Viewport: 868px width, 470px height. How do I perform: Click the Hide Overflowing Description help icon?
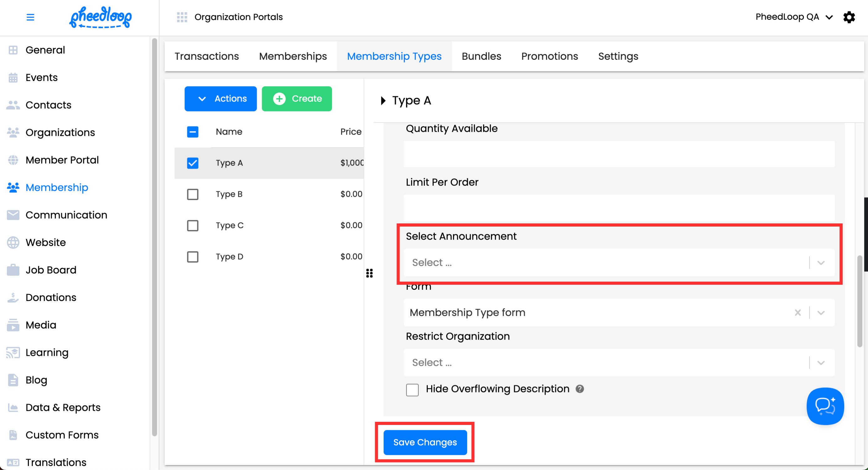[580, 389]
